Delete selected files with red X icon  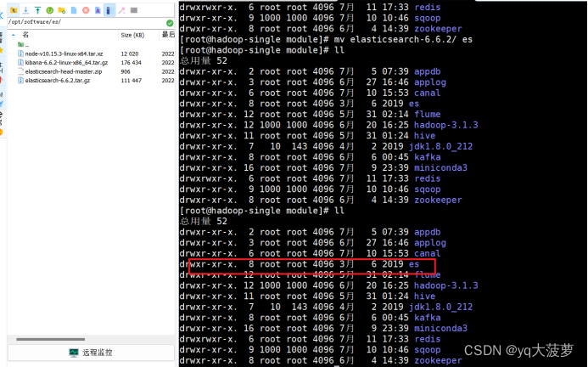[86, 10]
